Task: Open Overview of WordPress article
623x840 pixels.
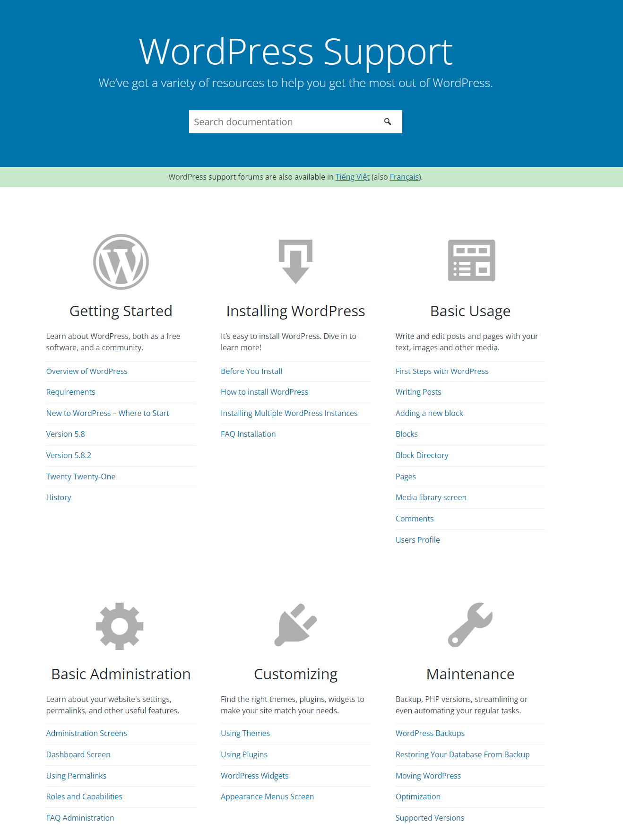Action: (x=87, y=371)
